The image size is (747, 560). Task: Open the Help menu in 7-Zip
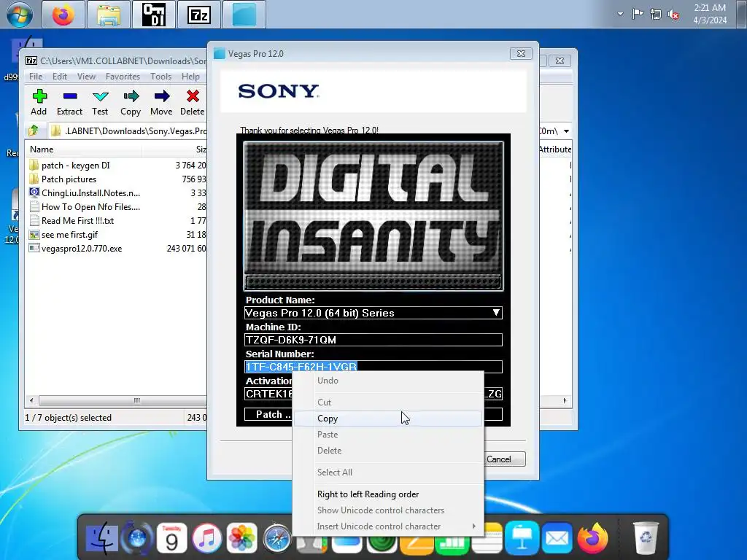tap(190, 76)
